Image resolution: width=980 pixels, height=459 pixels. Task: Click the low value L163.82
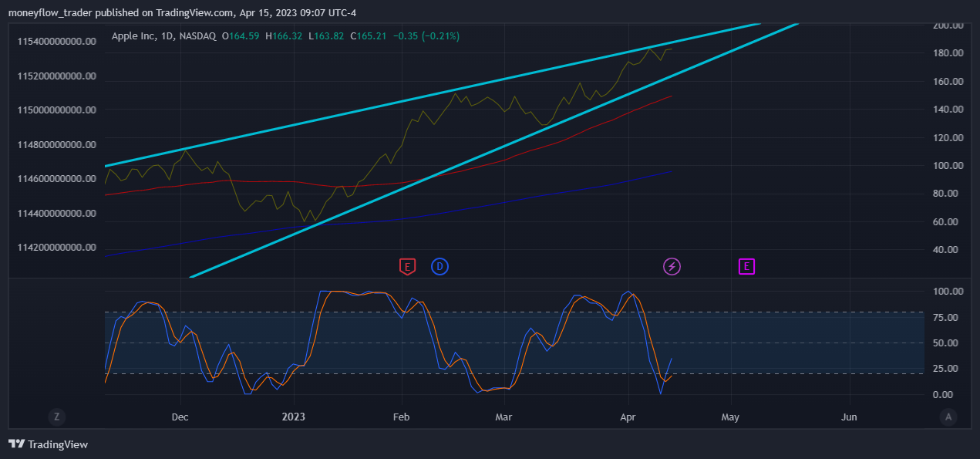tap(326, 35)
